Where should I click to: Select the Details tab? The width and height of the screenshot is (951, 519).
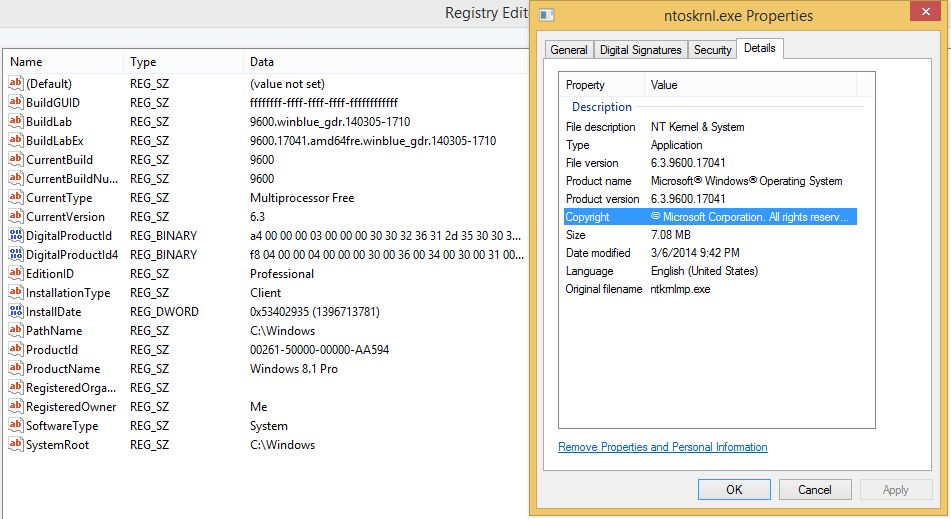(x=759, y=48)
